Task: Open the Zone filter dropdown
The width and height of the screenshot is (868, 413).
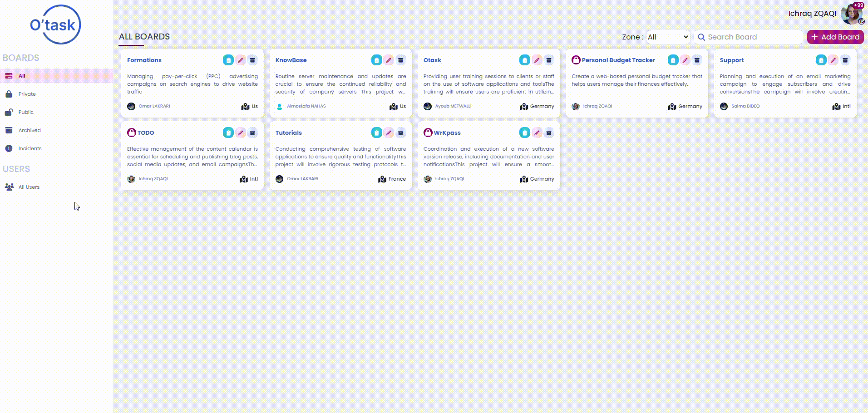Action: [x=668, y=37]
